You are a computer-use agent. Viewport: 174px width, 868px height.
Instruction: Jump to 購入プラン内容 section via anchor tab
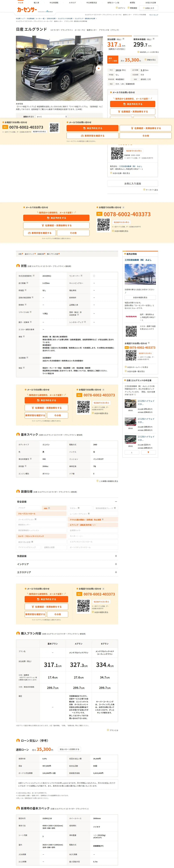[x=53, y=254]
